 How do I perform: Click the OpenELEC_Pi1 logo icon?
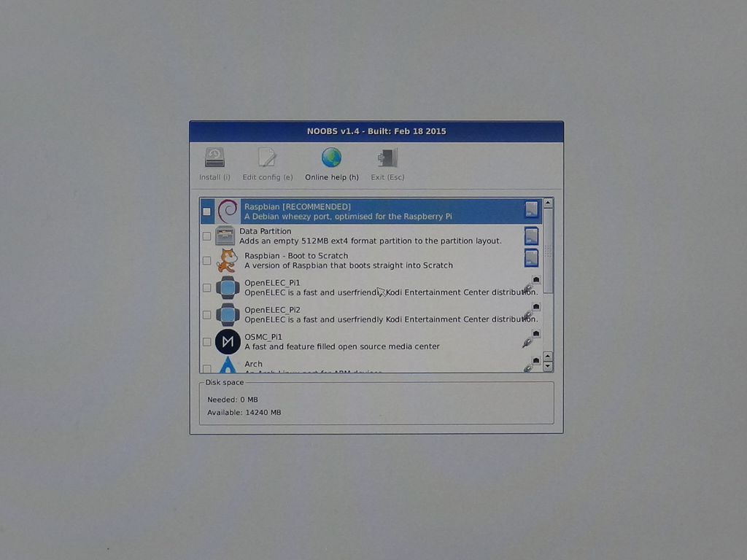click(228, 287)
